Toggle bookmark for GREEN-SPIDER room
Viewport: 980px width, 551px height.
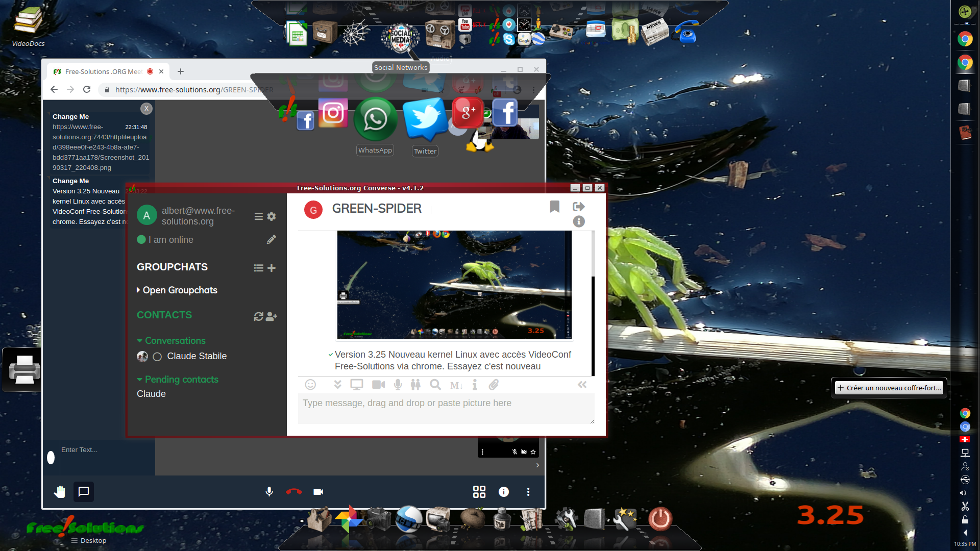tap(555, 207)
